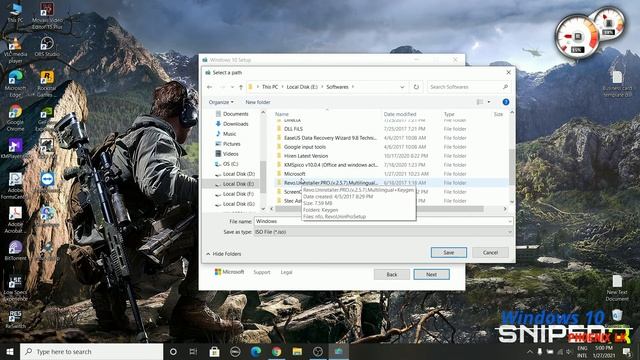The height and width of the screenshot is (360, 640).
Task: Refresh the Softwares folder listing
Action: 416,87
